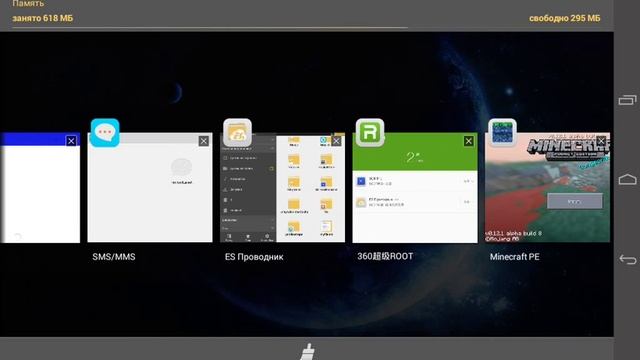
Task: Tap the memory usage progress bar
Action: [306, 28]
